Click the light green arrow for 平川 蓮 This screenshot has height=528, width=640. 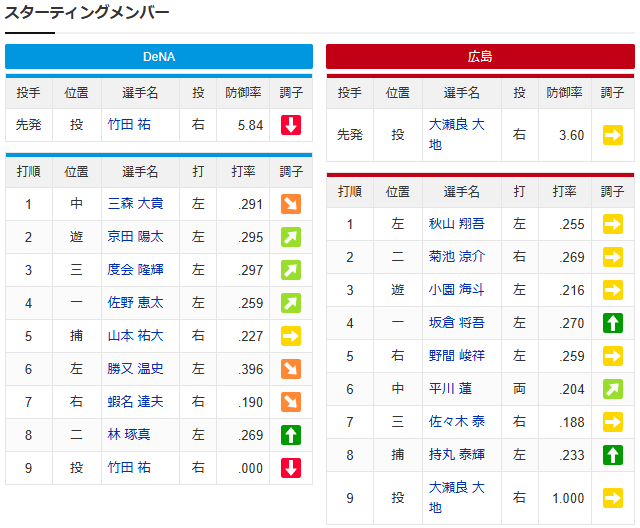pos(613,389)
